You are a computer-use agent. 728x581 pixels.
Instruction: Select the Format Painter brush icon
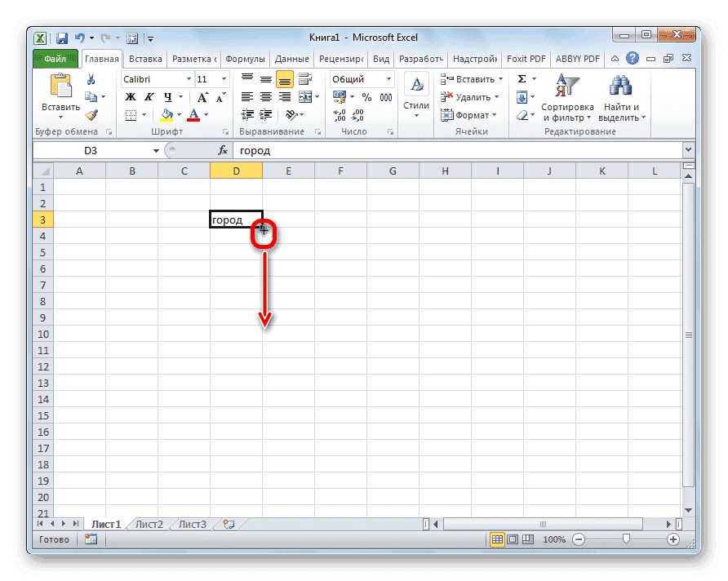pos(91,113)
